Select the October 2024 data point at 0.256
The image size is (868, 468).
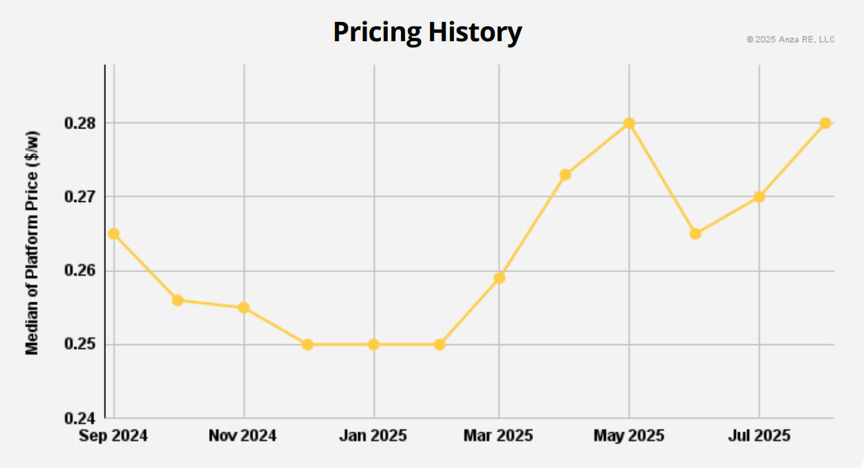[x=177, y=300]
